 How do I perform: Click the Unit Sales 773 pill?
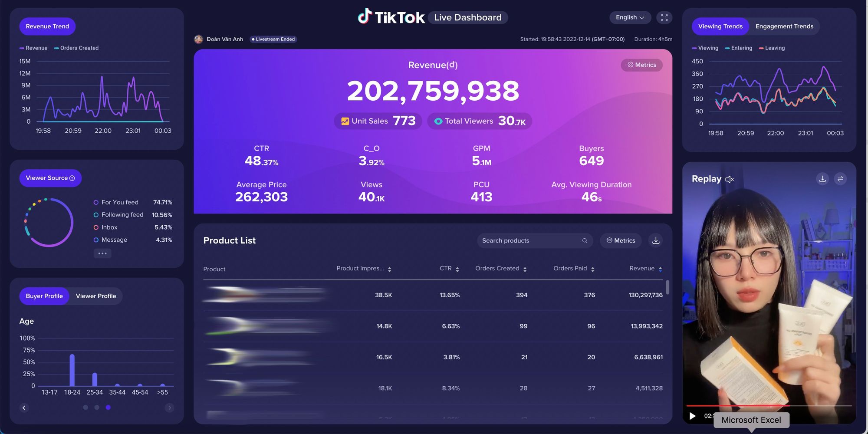point(378,121)
